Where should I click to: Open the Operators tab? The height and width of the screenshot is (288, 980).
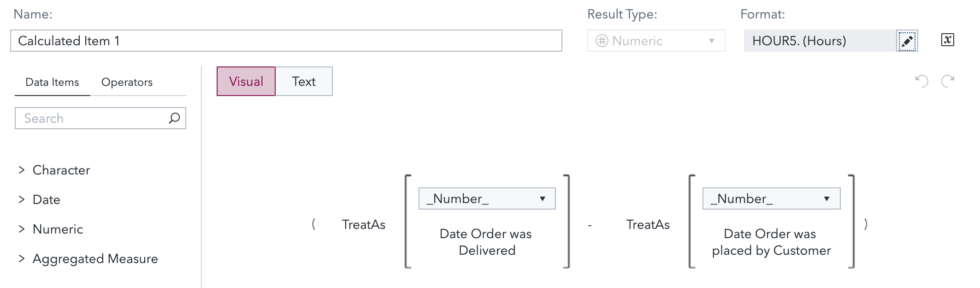[127, 82]
